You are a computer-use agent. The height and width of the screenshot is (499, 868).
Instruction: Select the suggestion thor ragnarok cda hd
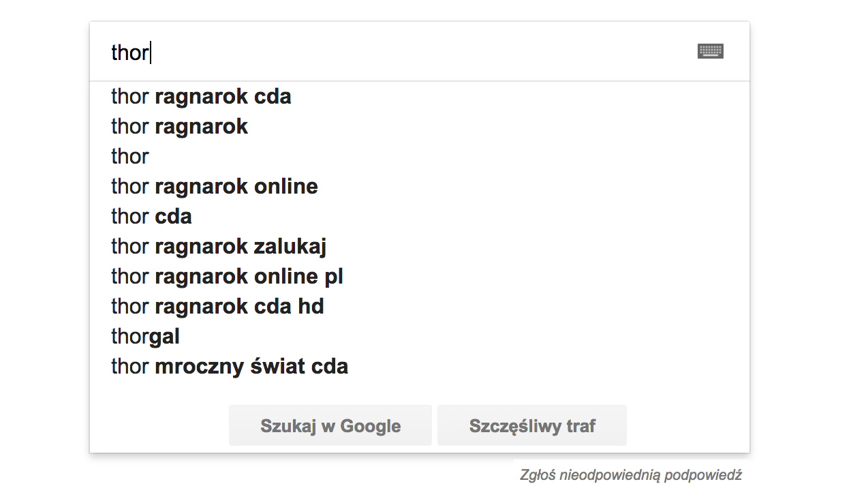217,306
